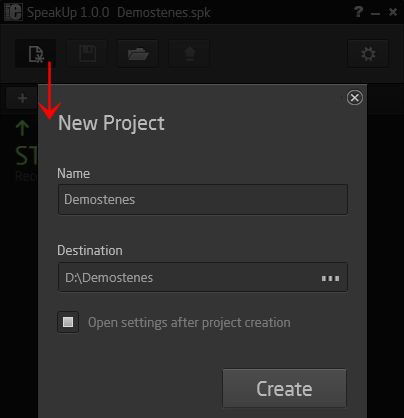
Task: Click the SpeakUp logo in title bar
Action: coord(14,12)
